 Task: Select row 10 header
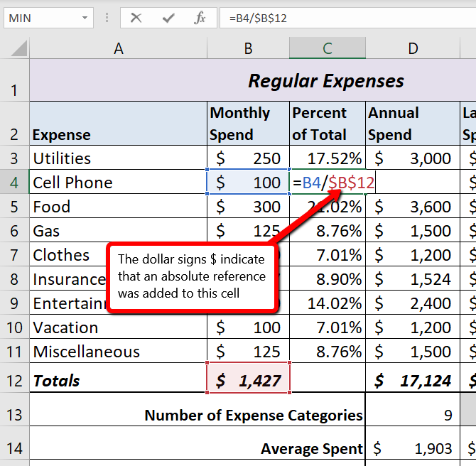pyautogui.click(x=14, y=327)
